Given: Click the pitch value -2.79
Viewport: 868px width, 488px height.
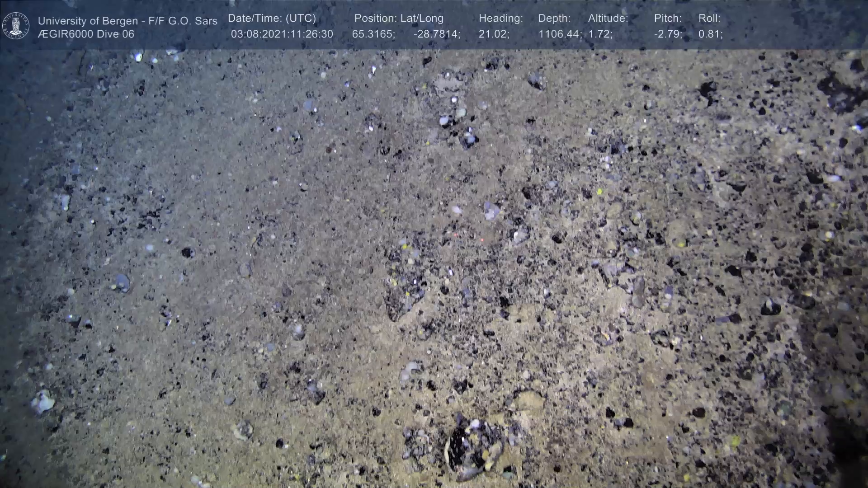Looking at the screenshot, I should coord(668,34).
